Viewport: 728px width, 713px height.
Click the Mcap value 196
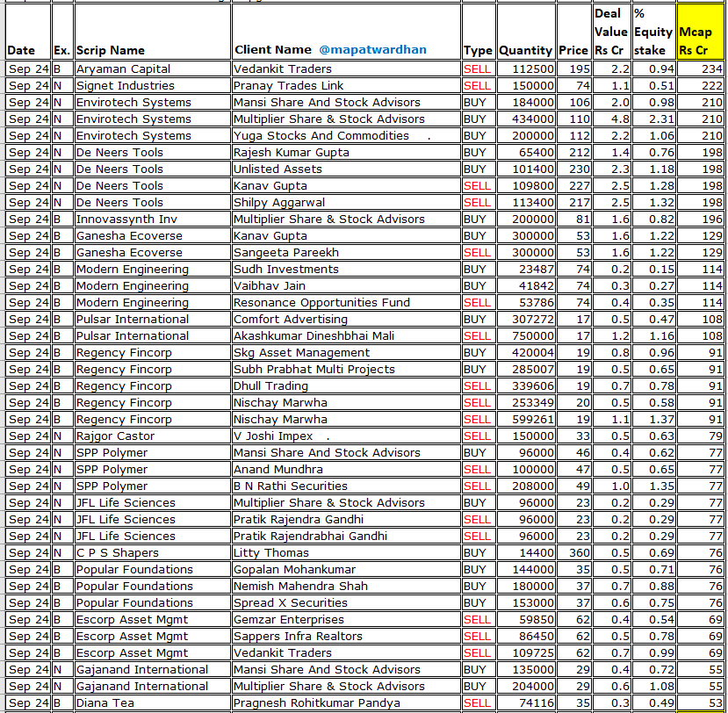pos(700,220)
